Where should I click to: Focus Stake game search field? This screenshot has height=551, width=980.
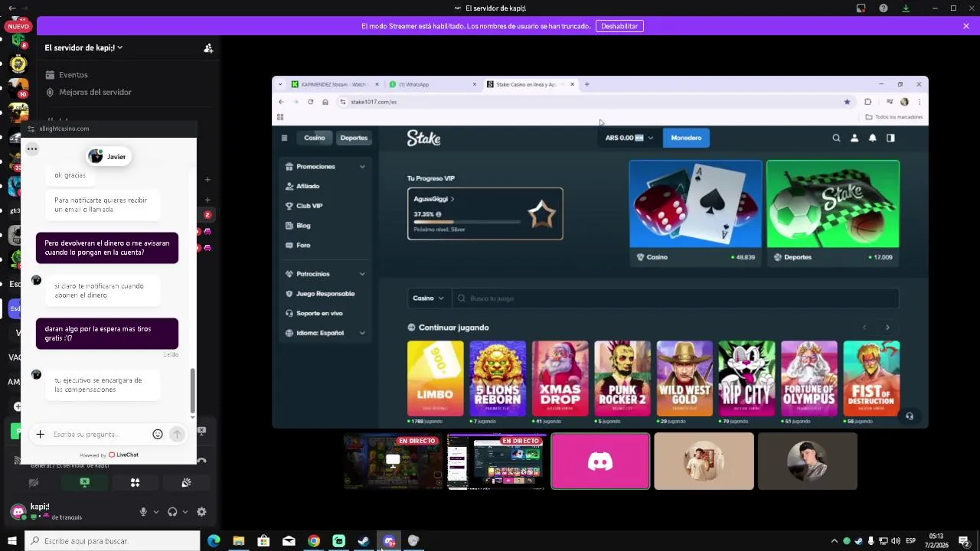(675, 298)
